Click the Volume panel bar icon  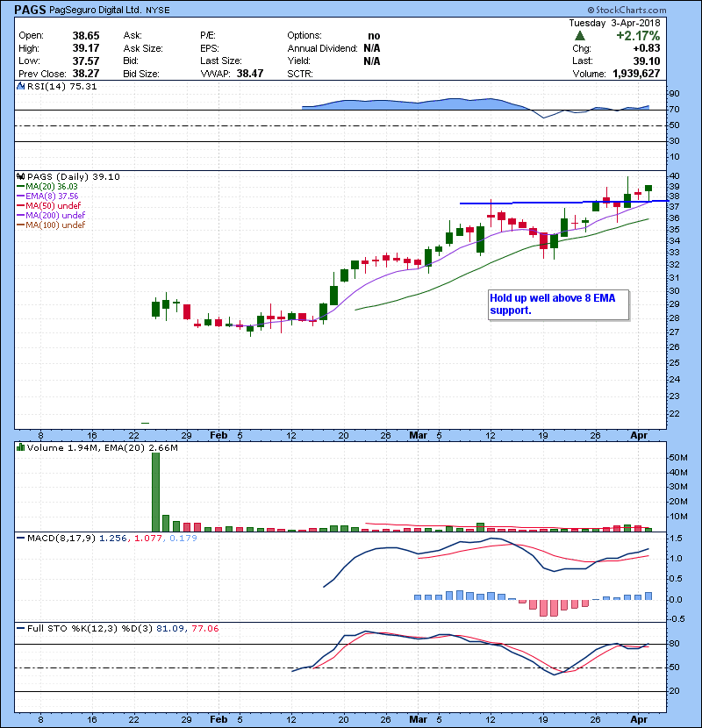pos(20,447)
